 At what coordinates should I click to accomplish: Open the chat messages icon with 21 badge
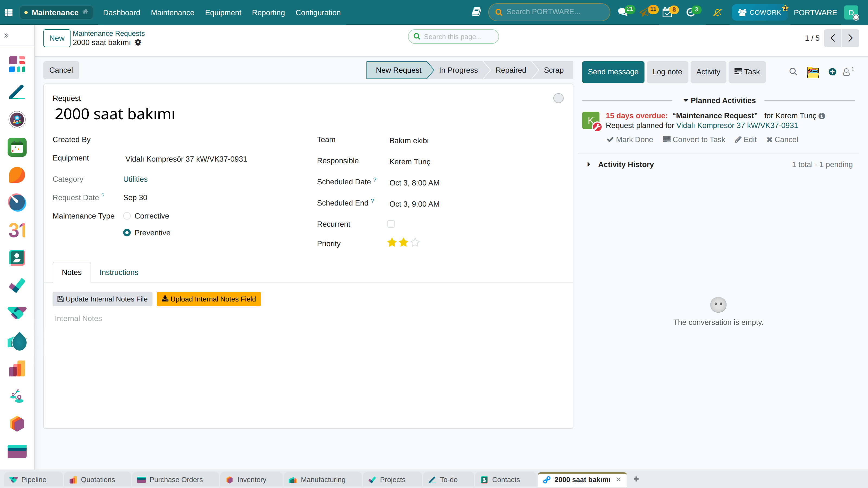coord(623,12)
